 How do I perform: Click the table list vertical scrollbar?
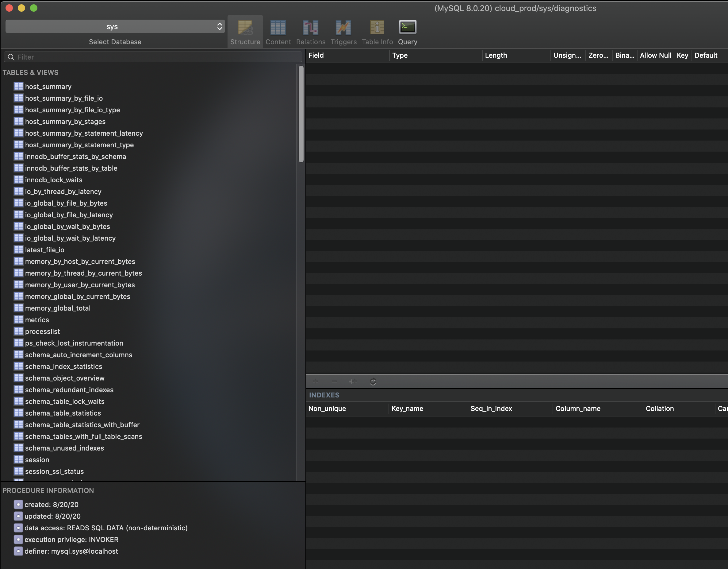(x=301, y=114)
